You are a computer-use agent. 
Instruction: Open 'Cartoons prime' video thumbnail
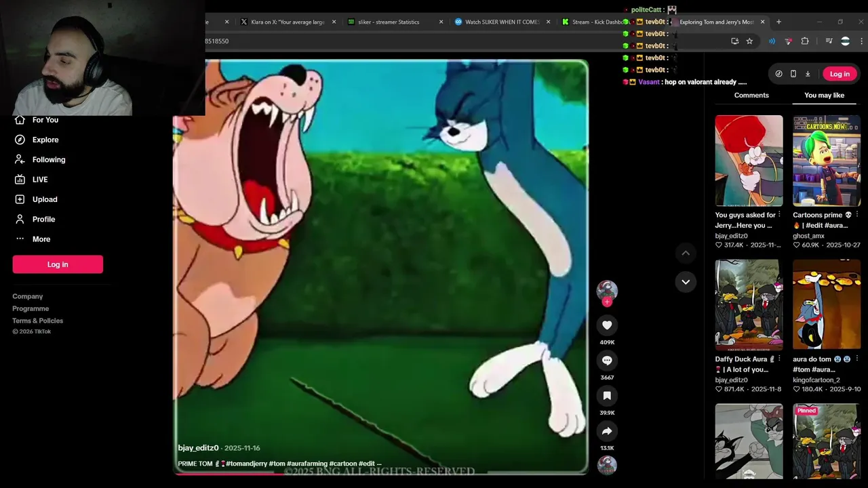(827, 161)
